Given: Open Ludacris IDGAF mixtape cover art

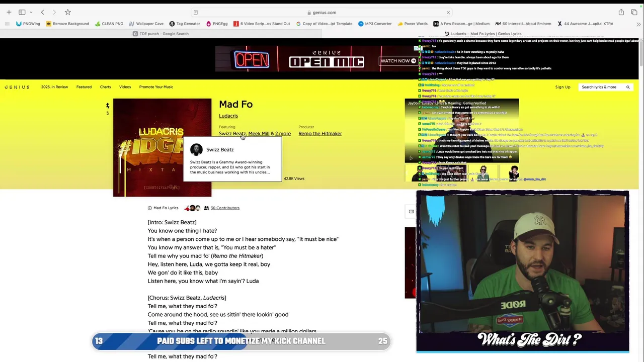Looking at the screenshot, I should point(162,147).
